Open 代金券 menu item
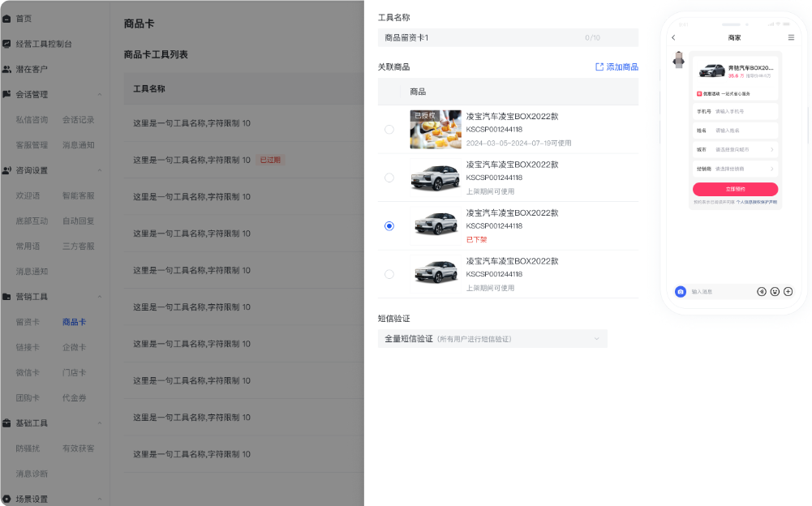 click(74, 398)
